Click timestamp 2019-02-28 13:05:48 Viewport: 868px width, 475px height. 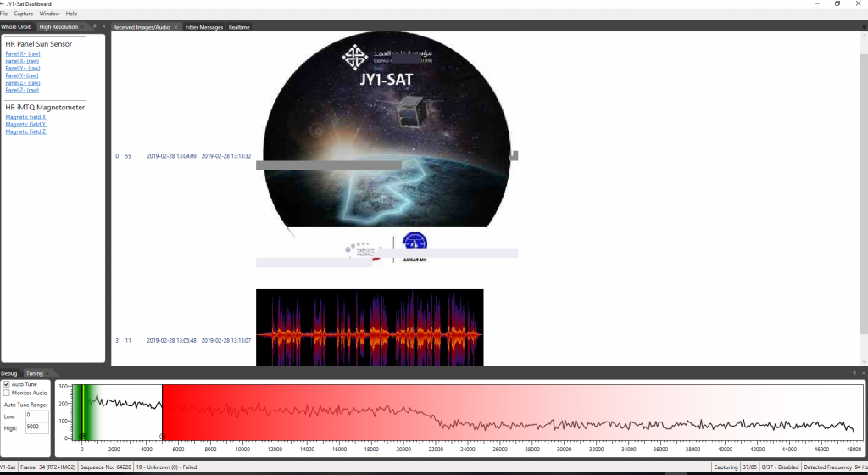click(171, 340)
